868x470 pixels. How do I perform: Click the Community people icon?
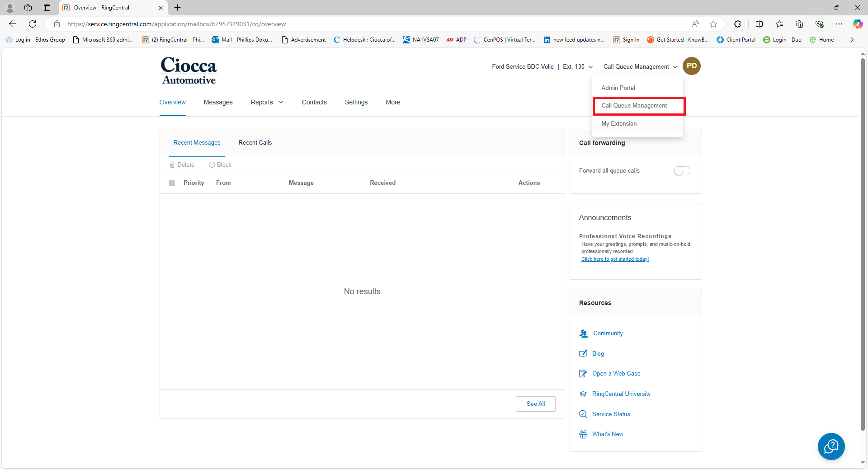584,334
